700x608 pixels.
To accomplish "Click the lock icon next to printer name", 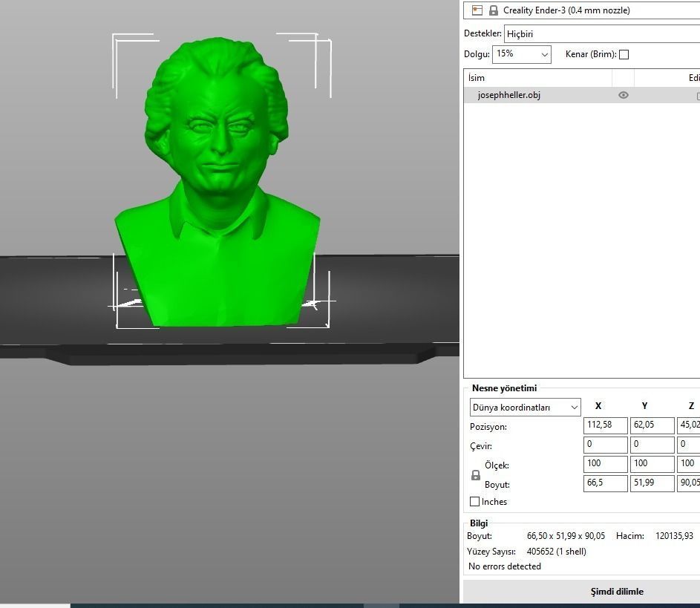I will [x=494, y=10].
